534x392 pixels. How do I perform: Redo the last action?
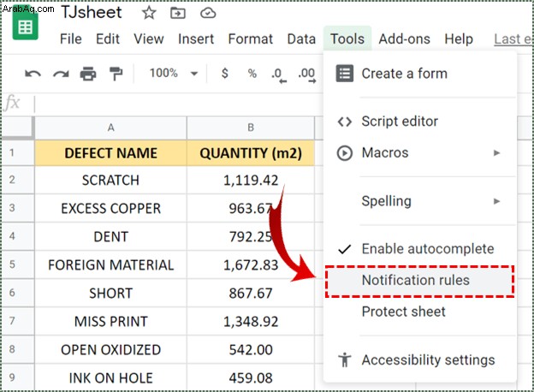(x=61, y=74)
